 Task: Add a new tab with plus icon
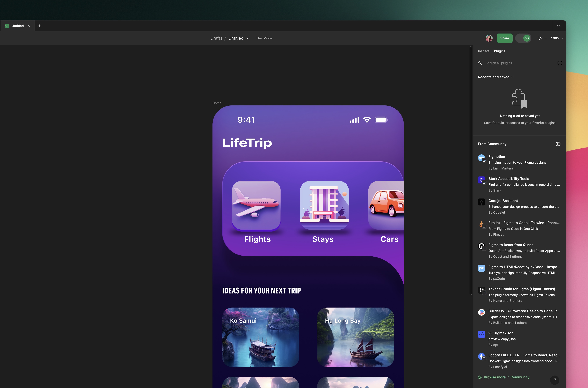click(x=39, y=26)
